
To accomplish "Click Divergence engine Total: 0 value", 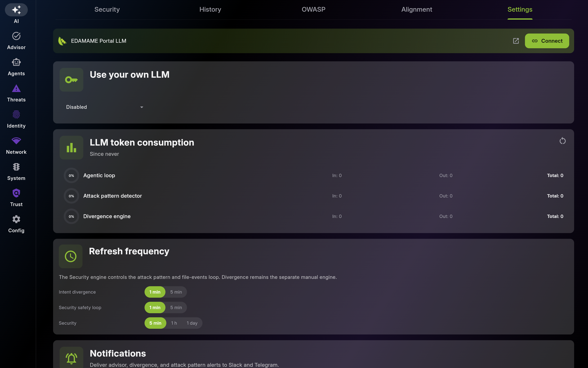I will tap(555, 216).
